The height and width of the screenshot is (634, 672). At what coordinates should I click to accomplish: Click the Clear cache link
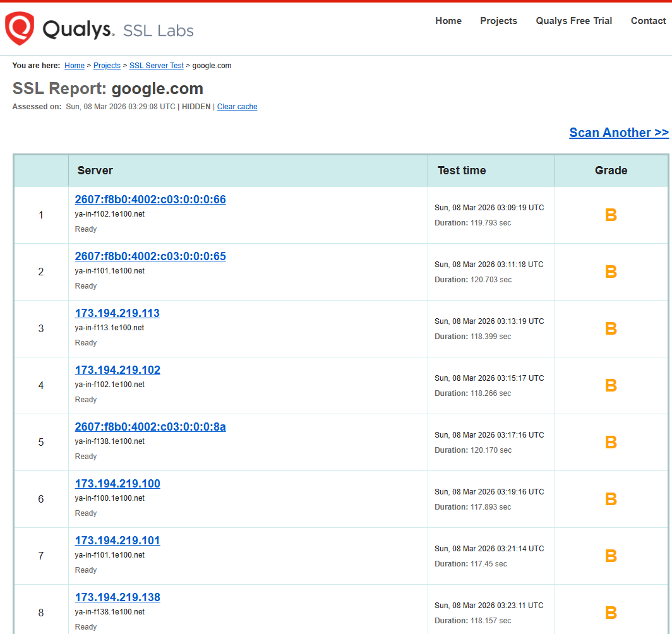point(237,107)
